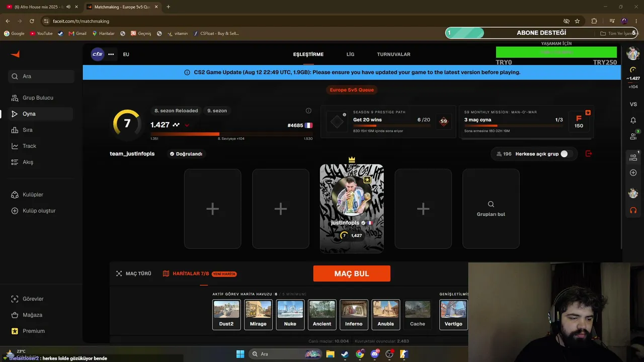This screenshot has height=362, width=644.
Task: Open Akış feed in the sidebar
Action: point(41,162)
